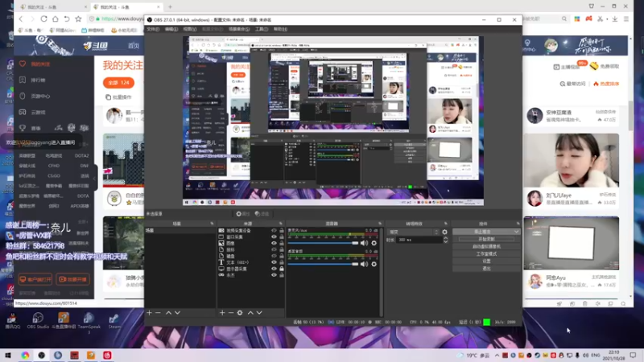Viewport: 644px width, 362px height.
Task: Open the OBS View menu
Action: pyautogui.click(x=190, y=29)
